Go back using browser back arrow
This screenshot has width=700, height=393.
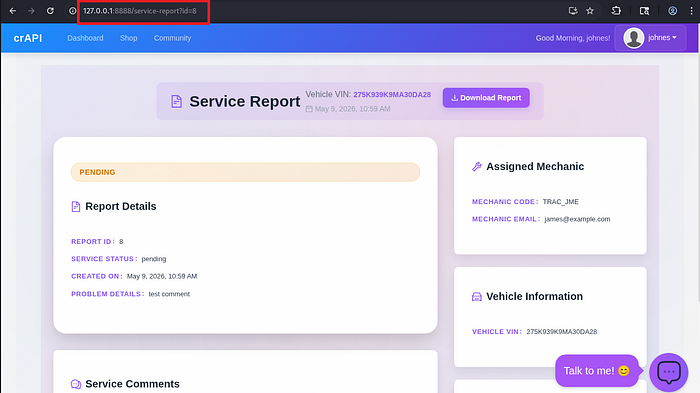point(12,11)
